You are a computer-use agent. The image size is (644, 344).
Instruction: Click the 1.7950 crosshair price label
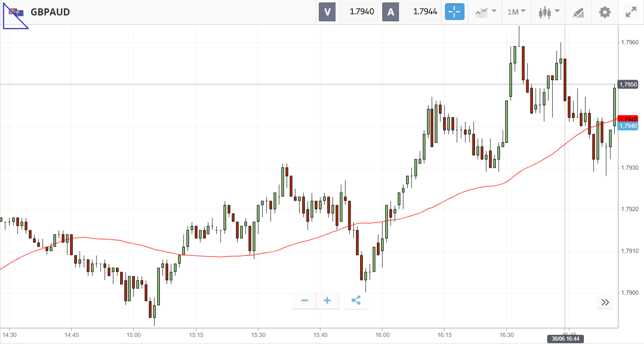pyautogui.click(x=628, y=84)
